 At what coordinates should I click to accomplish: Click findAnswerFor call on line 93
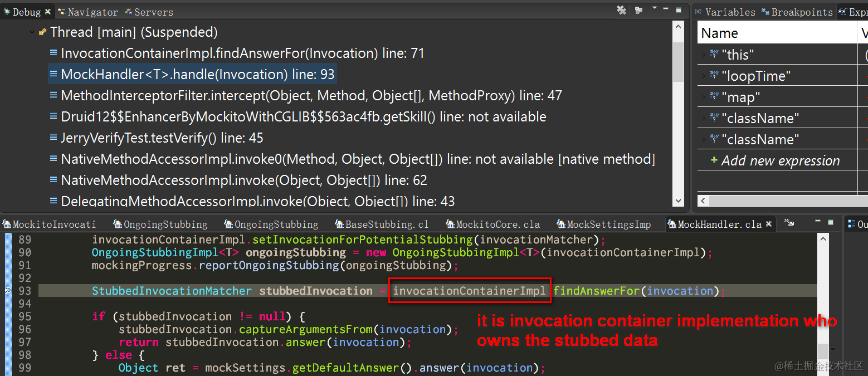[x=597, y=291]
